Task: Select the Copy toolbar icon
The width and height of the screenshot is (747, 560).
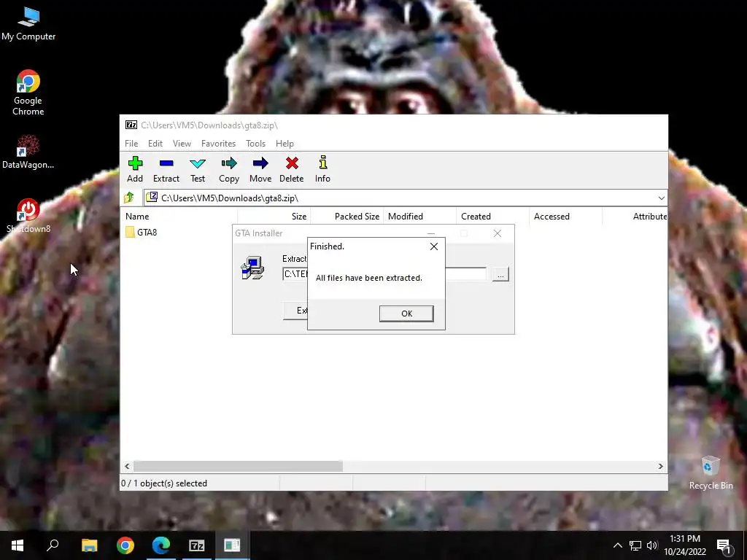Action: pos(228,169)
